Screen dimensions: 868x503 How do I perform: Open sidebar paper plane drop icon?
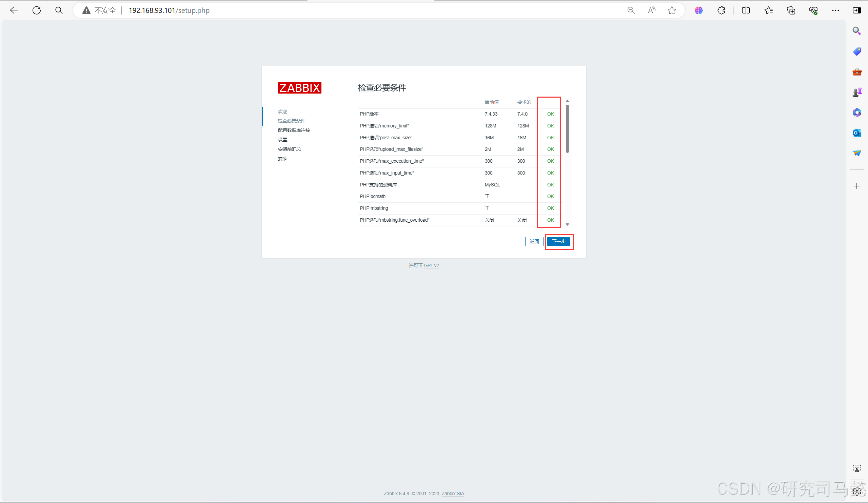pos(857,153)
